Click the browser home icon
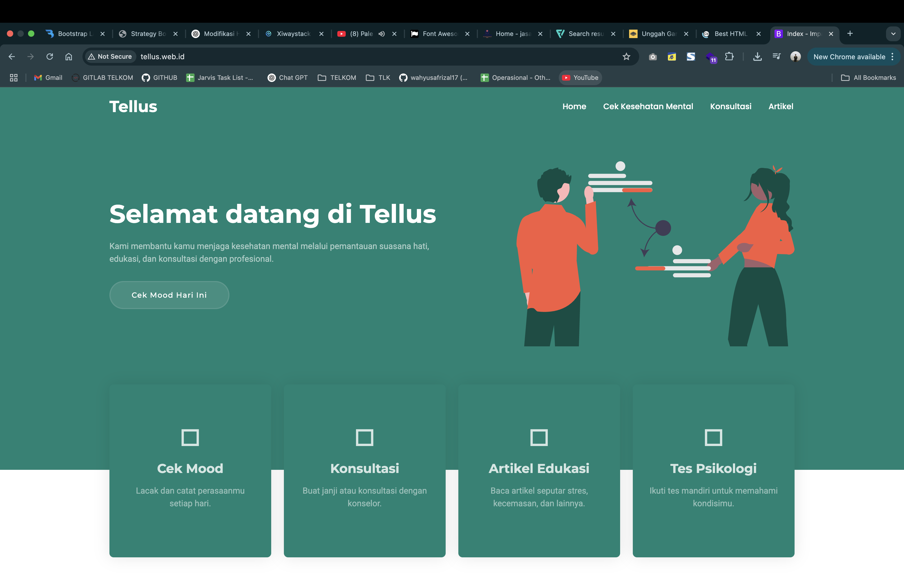Image resolution: width=904 pixels, height=588 pixels. pyautogui.click(x=69, y=57)
